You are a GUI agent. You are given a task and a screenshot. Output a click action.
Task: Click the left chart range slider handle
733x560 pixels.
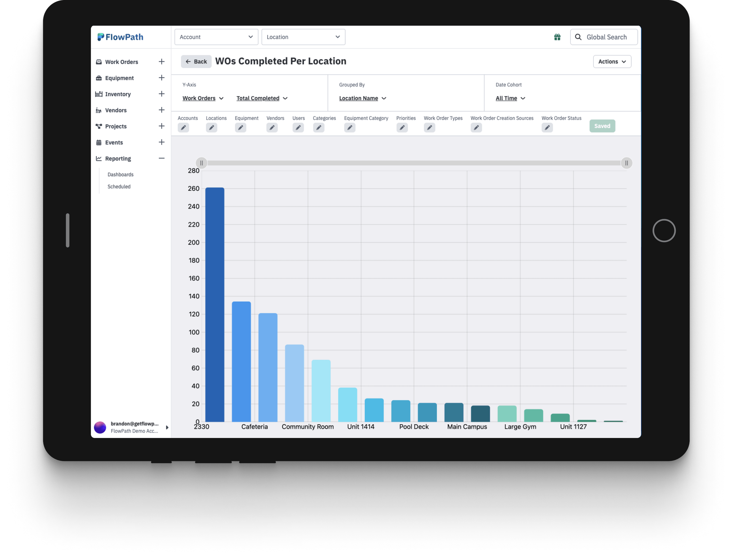pos(201,163)
